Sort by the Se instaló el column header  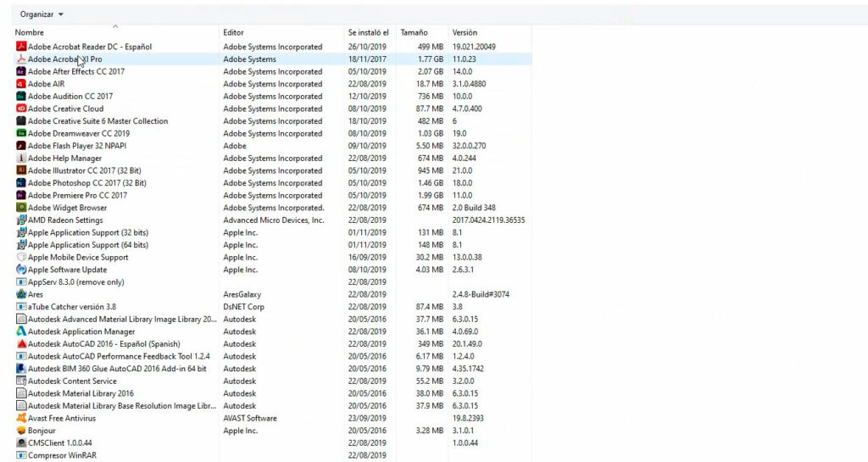(368, 33)
